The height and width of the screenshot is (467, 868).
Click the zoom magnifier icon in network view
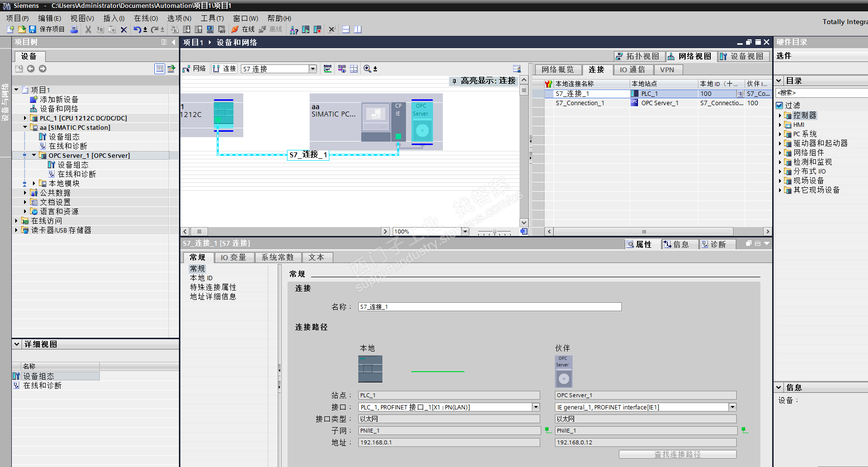coord(367,69)
